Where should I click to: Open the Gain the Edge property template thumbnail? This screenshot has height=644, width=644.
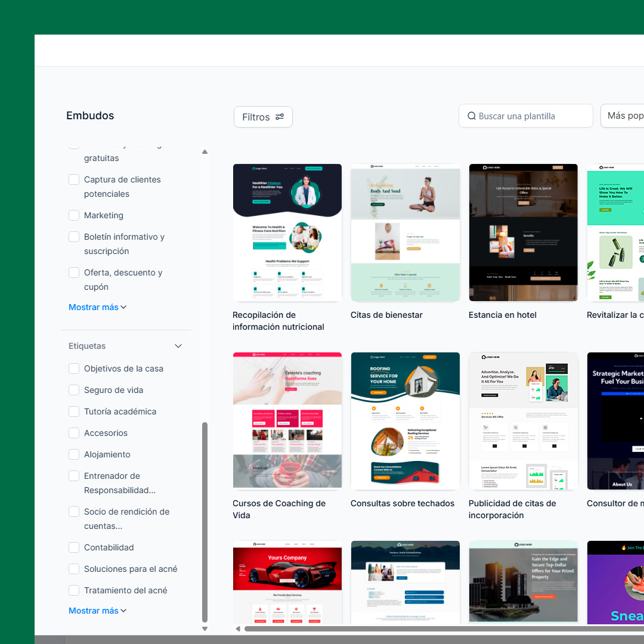click(524, 583)
